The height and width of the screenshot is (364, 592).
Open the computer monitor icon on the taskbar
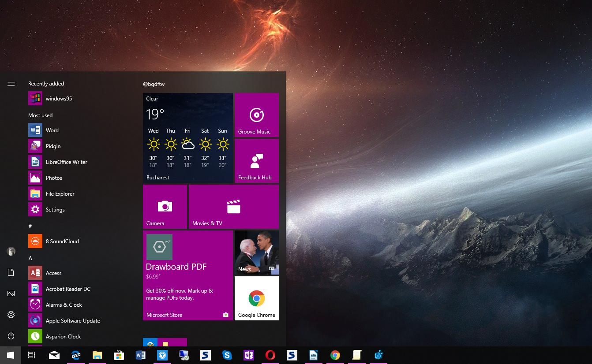(x=184, y=355)
